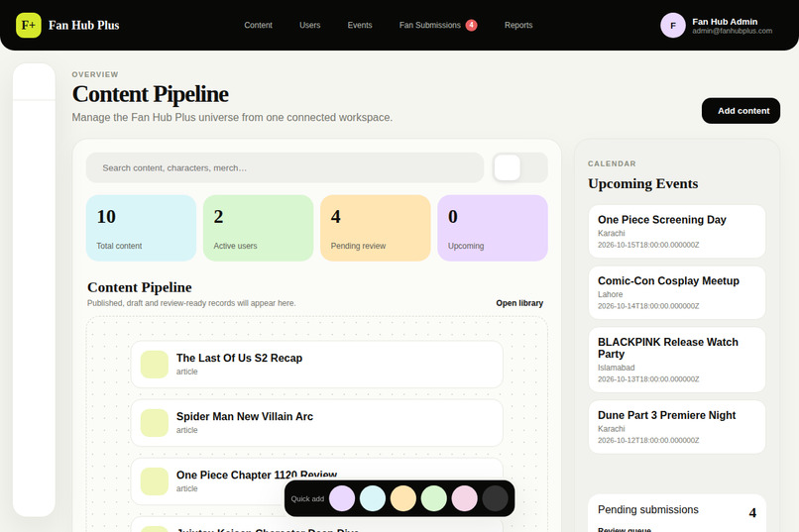Select the light blue Quick add circle
The image size is (799, 532).
[x=373, y=498]
